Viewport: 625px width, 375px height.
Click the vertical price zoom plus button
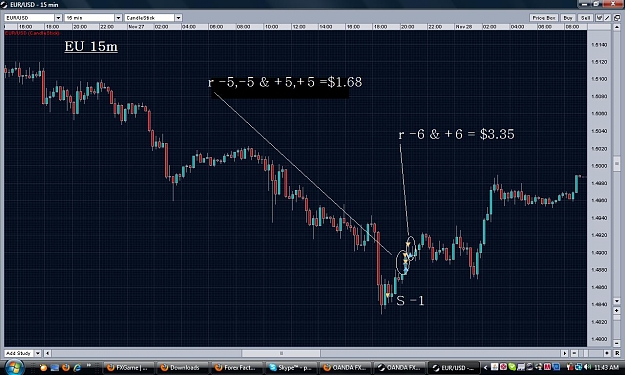617,310
